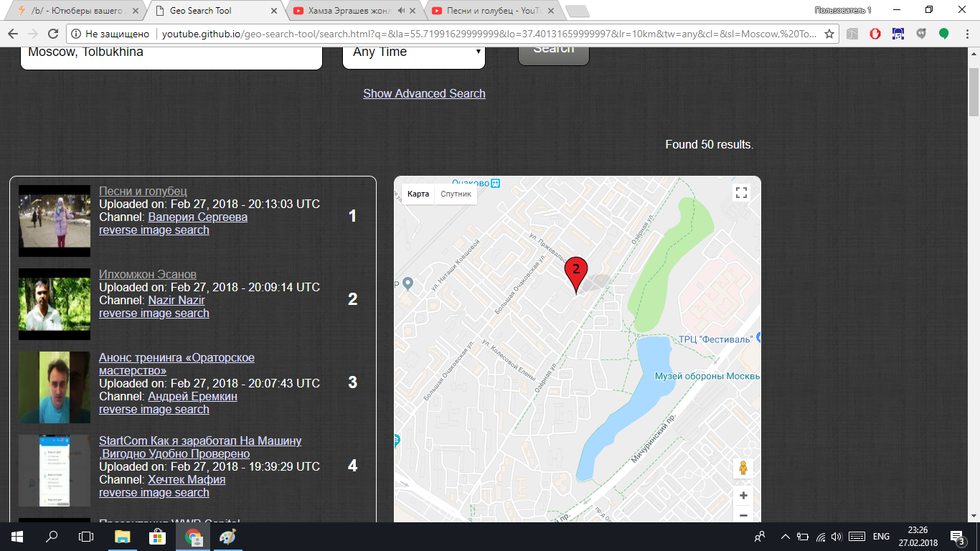Screen dimensions: 980x551
Task: Mute the Хамза Эргашев tab via speaker icon
Action: click(401, 11)
